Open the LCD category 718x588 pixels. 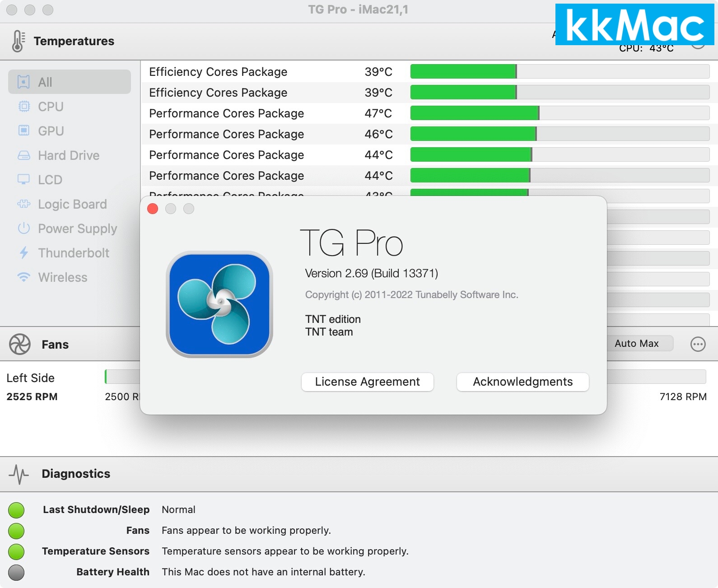tap(50, 180)
